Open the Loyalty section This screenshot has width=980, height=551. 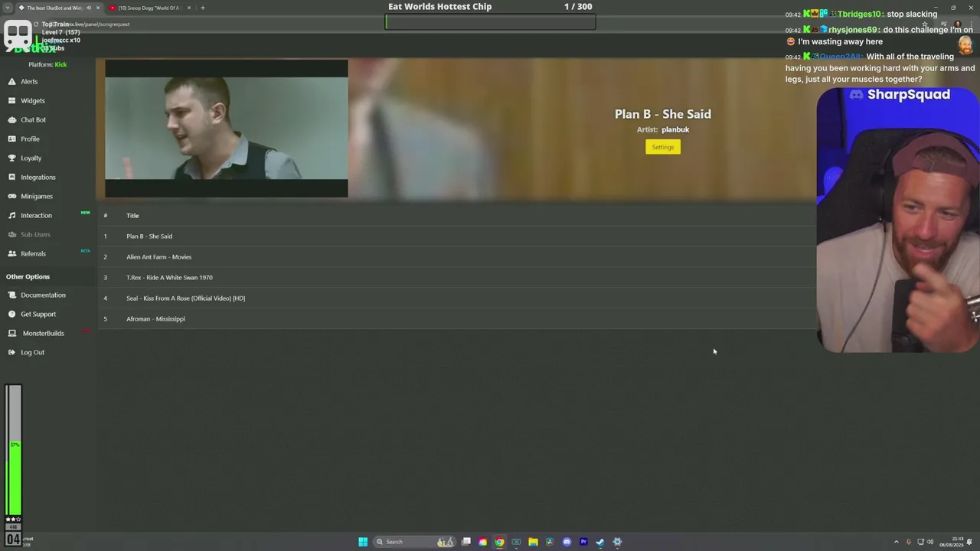tap(31, 158)
